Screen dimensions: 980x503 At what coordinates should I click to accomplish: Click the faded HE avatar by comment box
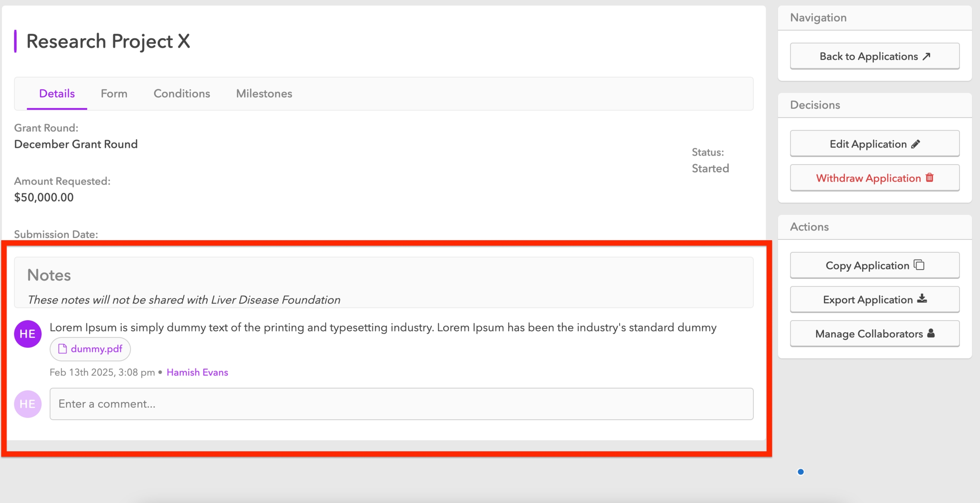(x=28, y=404)
